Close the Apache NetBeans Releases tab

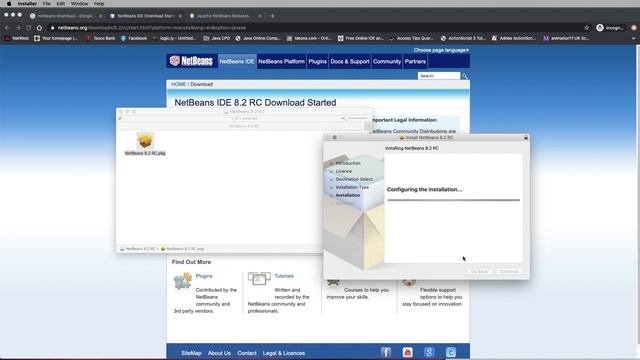click(x=260, y=16)
